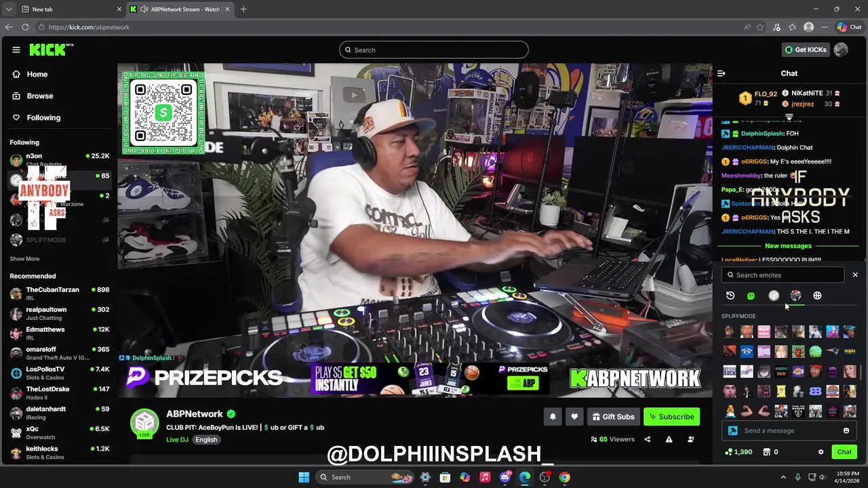Click FLO_92 in gift leaderboard
The height and width of the screenshot is (488, 868).
pyautogui.click(x=766, y=94)
